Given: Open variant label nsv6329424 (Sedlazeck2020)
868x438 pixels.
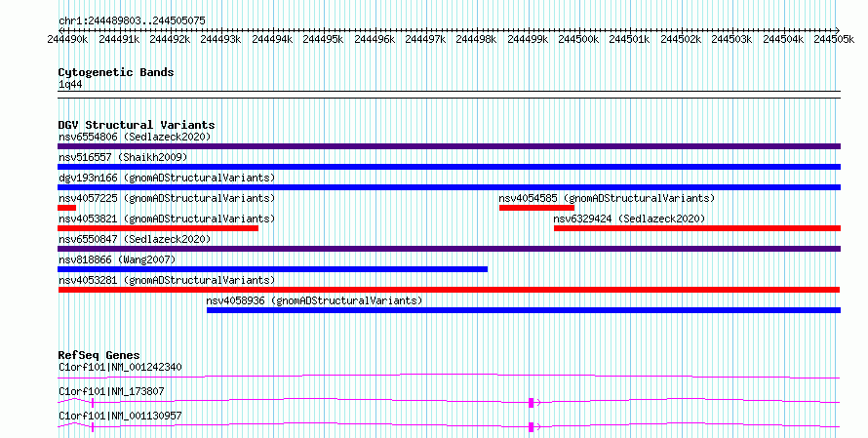Looking at the screenshot, I should tap(629, 219).
